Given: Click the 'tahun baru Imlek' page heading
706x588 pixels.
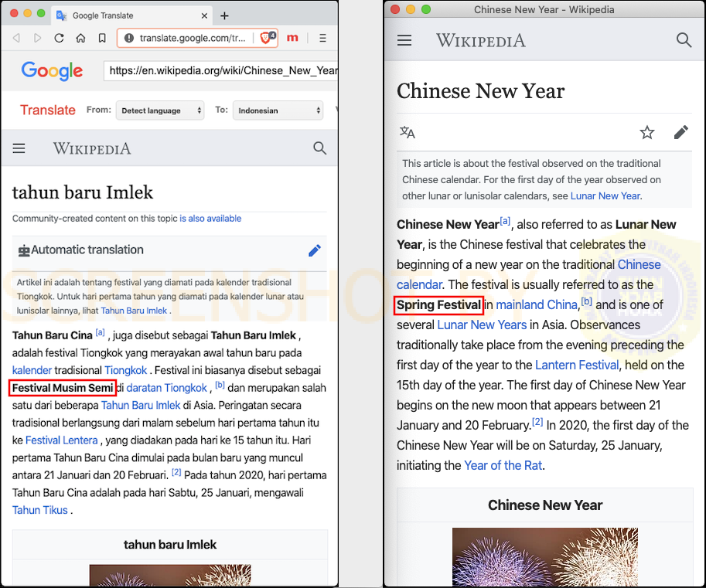Looking at the screenshot, I should click(83, 192).
